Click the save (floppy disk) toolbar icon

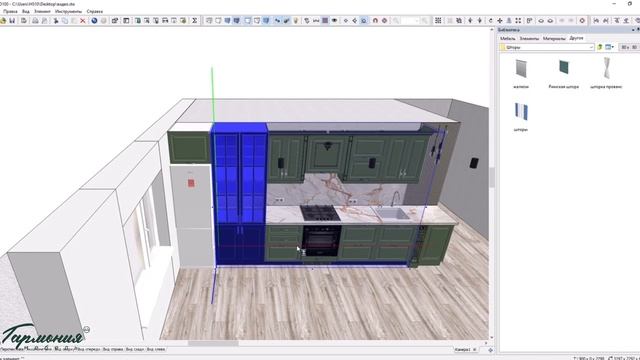[12, 20]
